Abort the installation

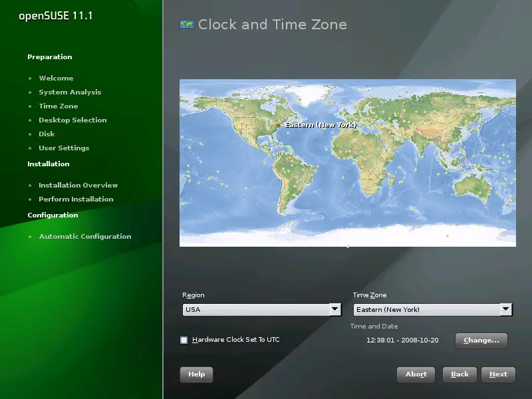[416, 374]
